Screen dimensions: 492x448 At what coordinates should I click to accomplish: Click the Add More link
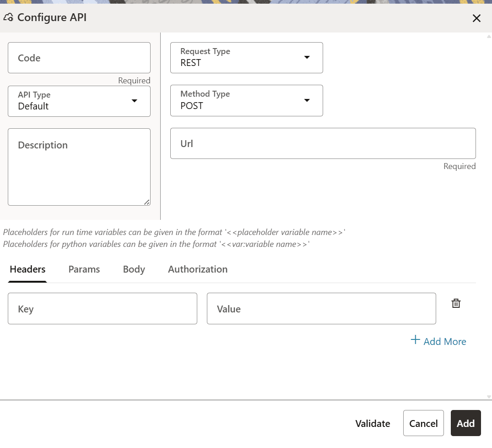[x=444, y=341]
